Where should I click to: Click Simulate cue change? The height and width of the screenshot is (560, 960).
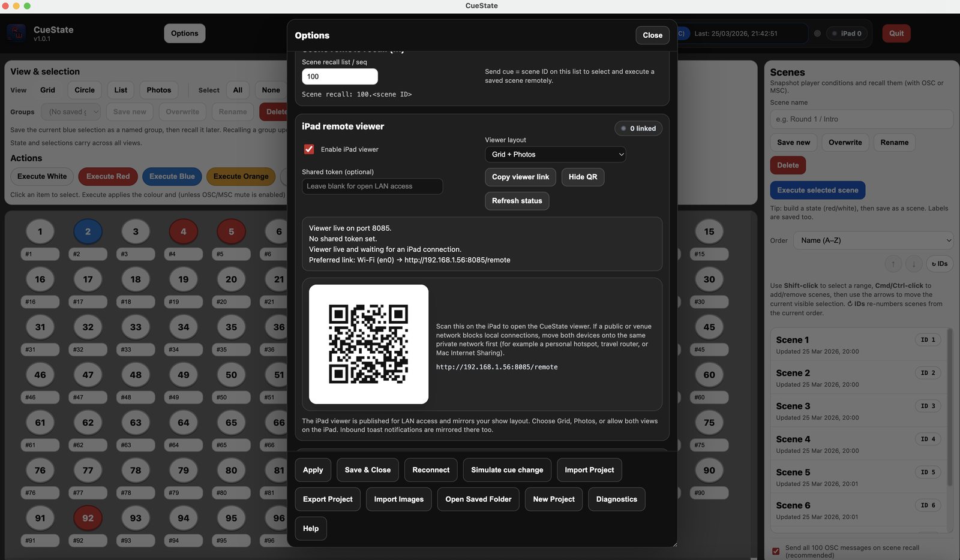coord(507,470)
